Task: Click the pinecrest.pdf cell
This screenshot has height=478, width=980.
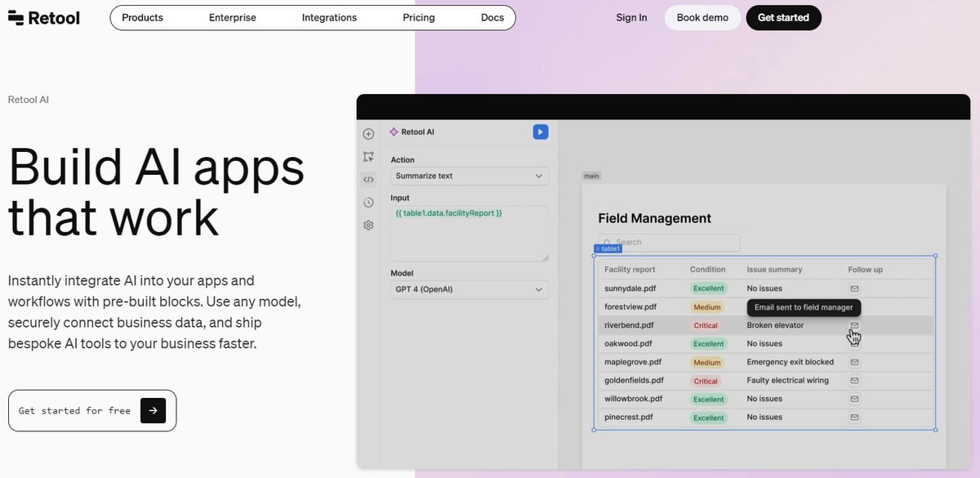Action: click(x=629, y=418)
